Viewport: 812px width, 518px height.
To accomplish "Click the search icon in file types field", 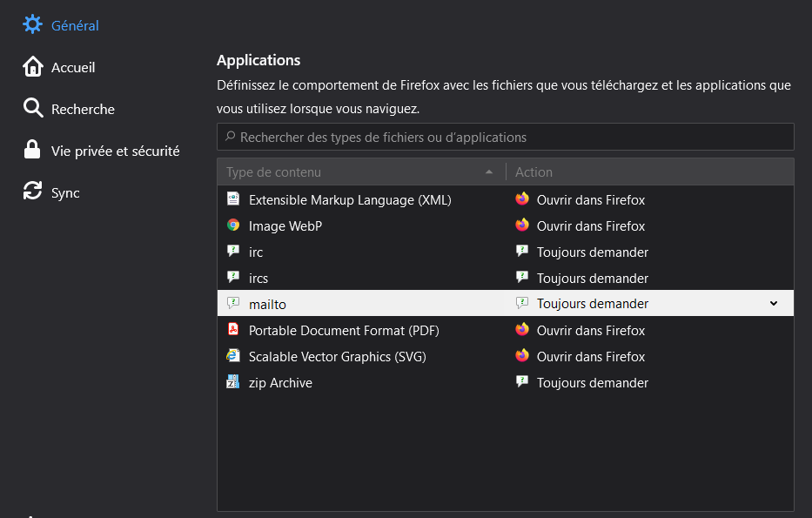I will (x=231, y=136).
